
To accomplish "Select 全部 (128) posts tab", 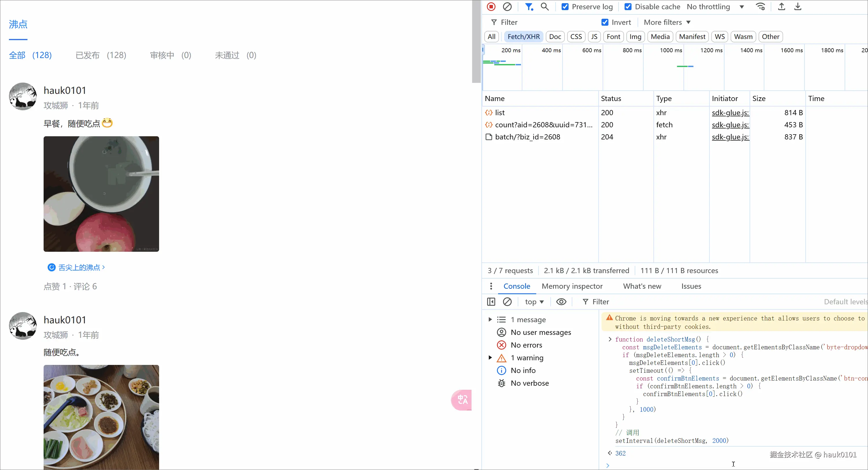I will pyautogui.click(x=30, y=55).
